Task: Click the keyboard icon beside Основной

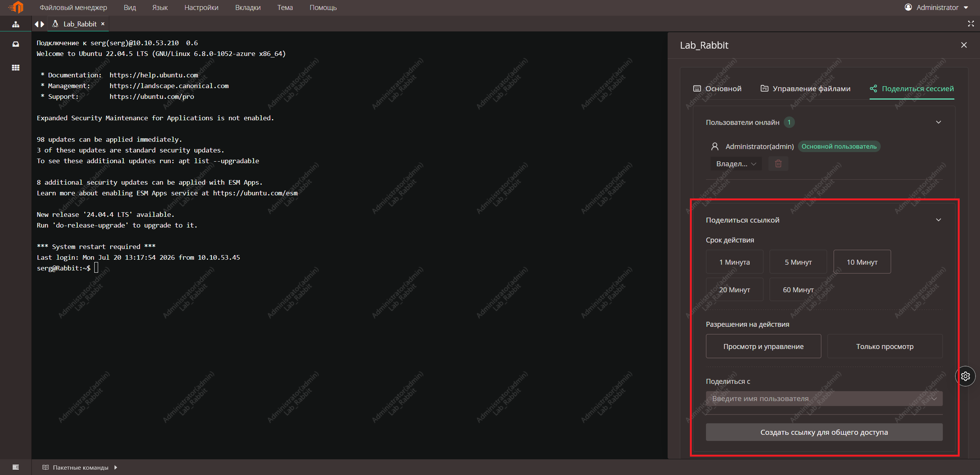Action: tap(697, 88)
